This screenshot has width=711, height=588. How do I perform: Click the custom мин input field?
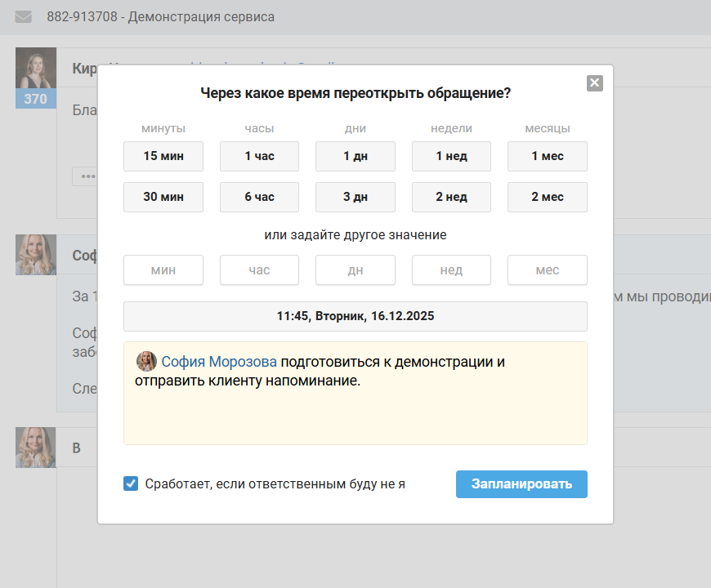click(x=163, y=270)
